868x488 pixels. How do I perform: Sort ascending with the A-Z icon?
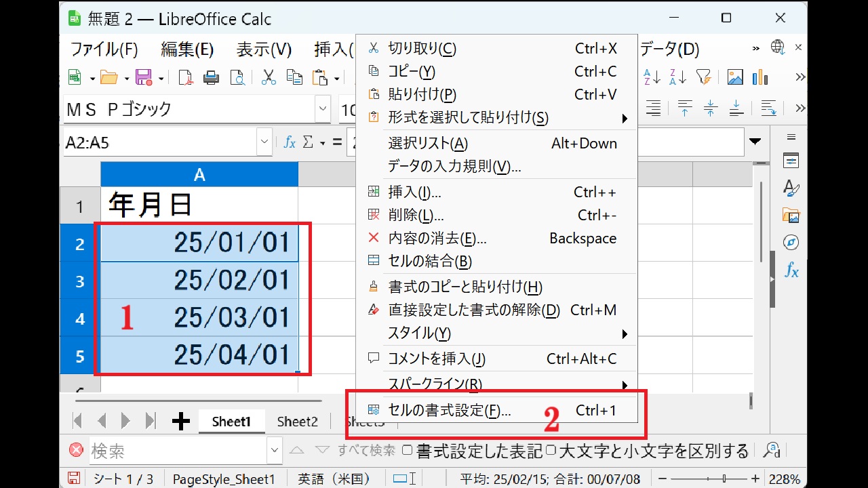tap(652, 77)
